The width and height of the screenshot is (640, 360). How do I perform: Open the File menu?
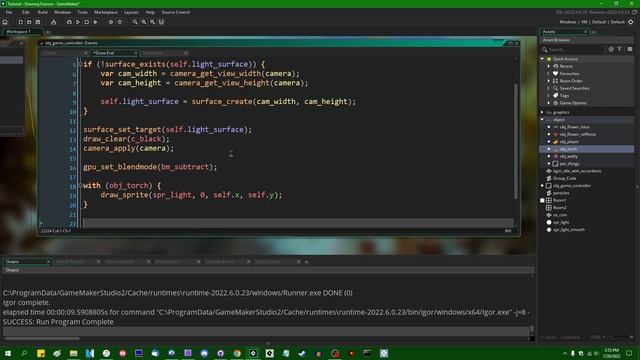pos(9,12)
